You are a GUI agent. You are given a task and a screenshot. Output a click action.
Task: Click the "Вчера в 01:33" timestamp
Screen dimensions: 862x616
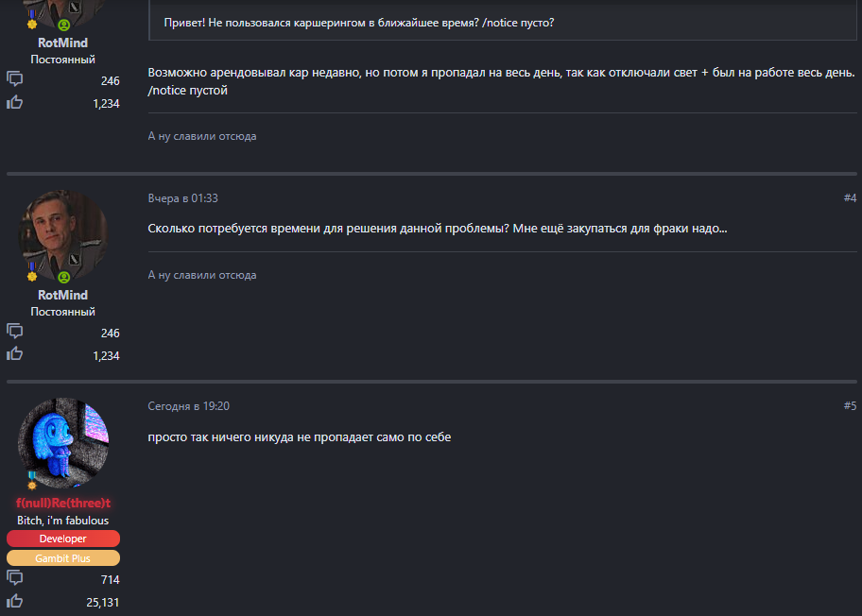(183, 198)
